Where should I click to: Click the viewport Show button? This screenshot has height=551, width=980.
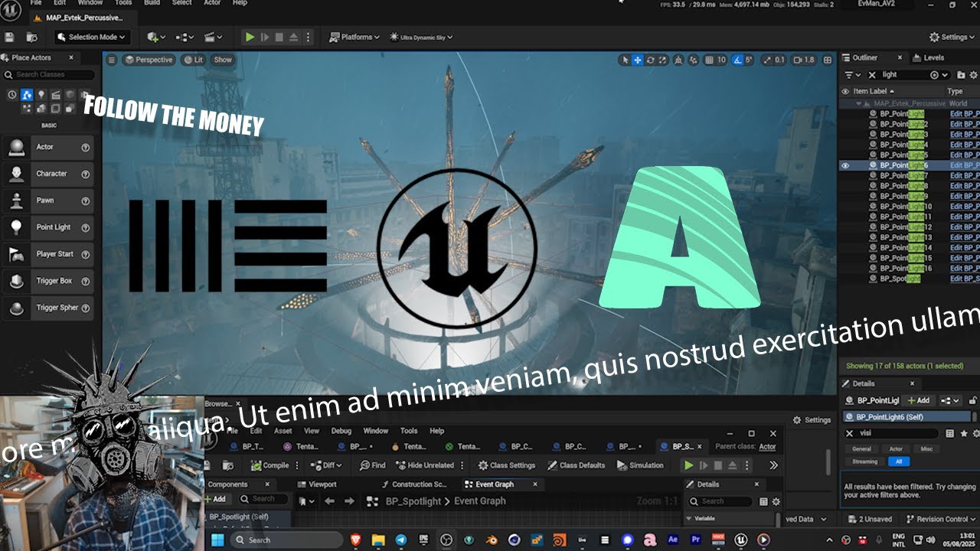tap(223, 60)
